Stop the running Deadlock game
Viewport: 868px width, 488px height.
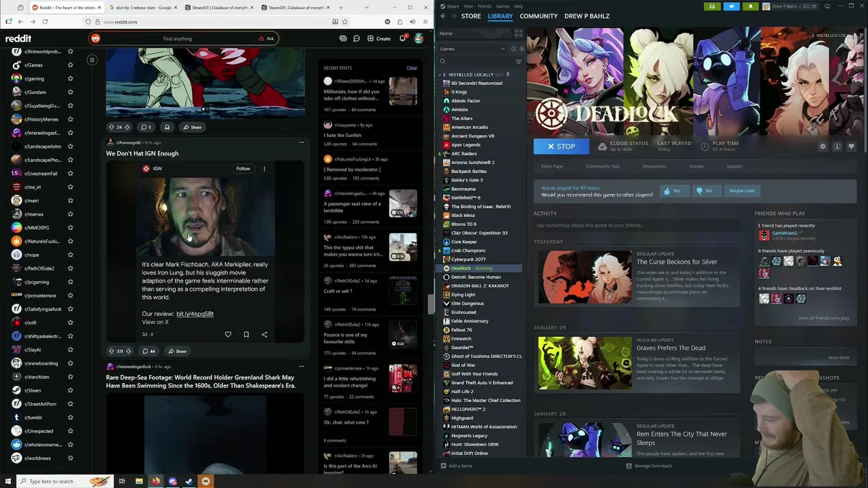click(561, 146)
